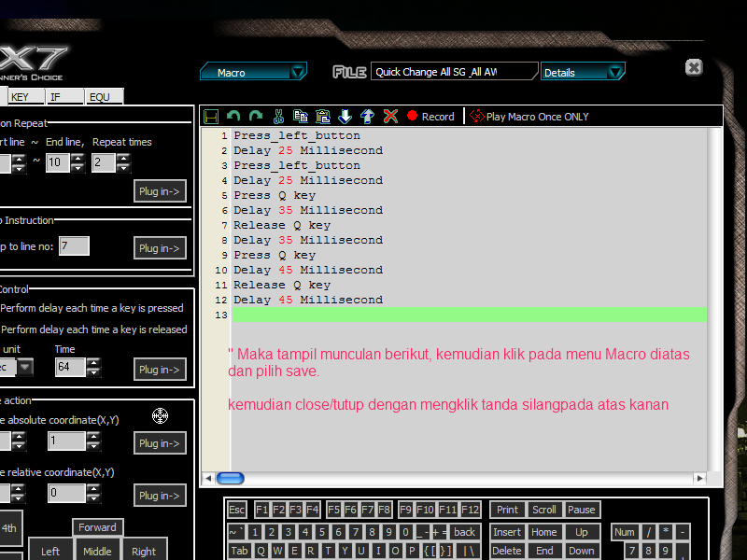
Task: Save the macro using the disk icon
Action: 211,116
